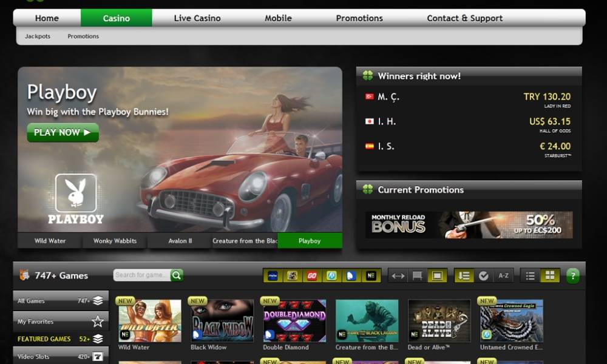
Task: Switch to grid view
Action: (550, 276)
